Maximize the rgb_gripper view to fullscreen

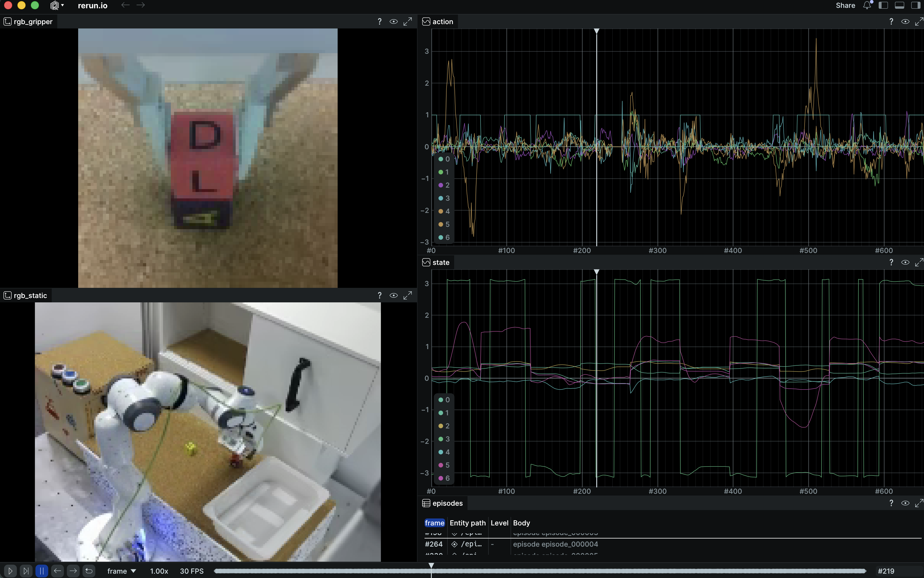(x=408, y=21)
